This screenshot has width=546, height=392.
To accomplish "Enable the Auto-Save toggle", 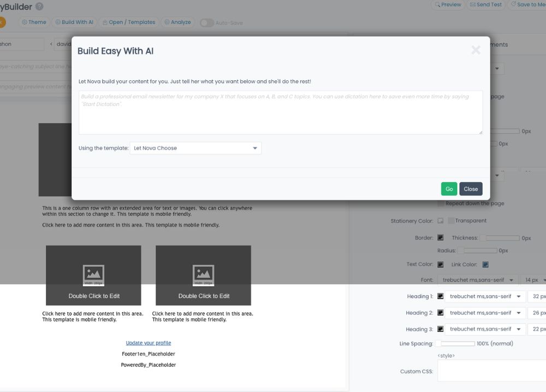I will [x=206, y=22].
